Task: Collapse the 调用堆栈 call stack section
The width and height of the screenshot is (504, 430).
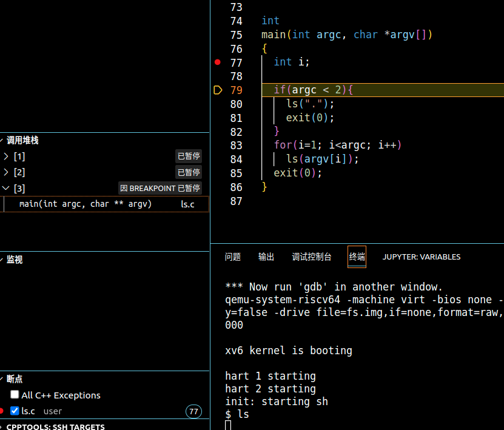Action: pos(2,140)
